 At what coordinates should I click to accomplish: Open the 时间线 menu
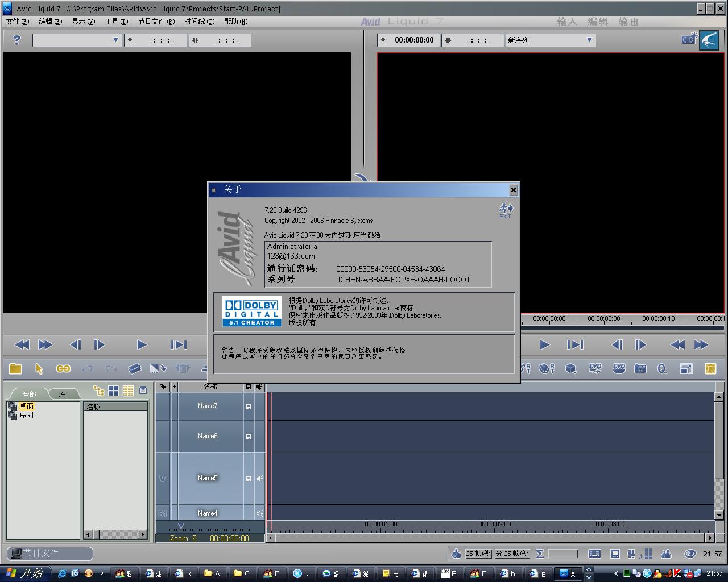(199, 22)
